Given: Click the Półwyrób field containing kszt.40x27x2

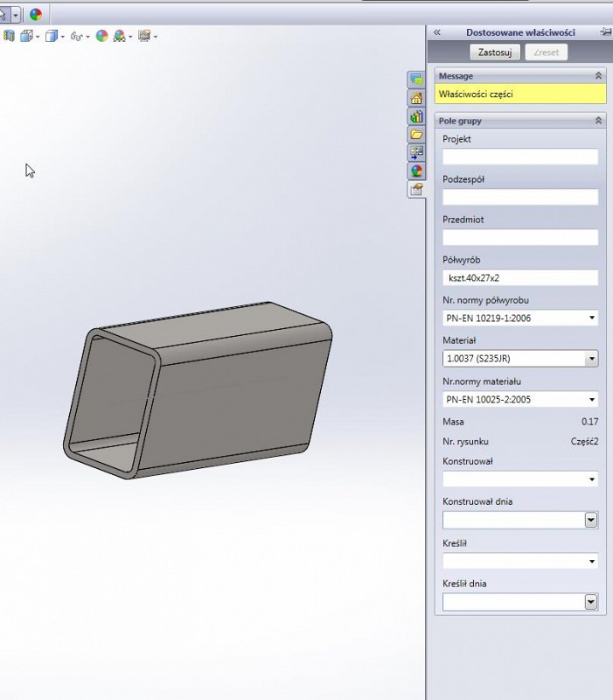Looking at the screenshot, I should pos(520,277).
